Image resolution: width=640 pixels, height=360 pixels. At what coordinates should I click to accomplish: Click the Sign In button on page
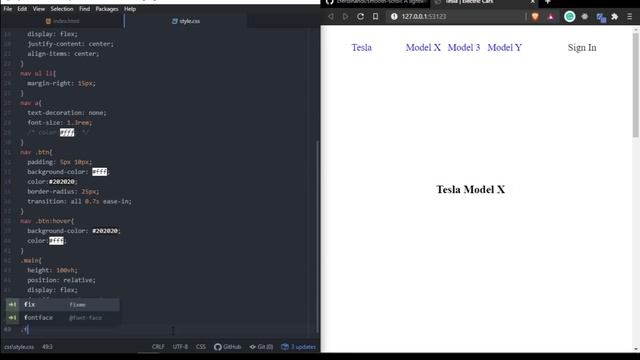click(x=582, y=48)
